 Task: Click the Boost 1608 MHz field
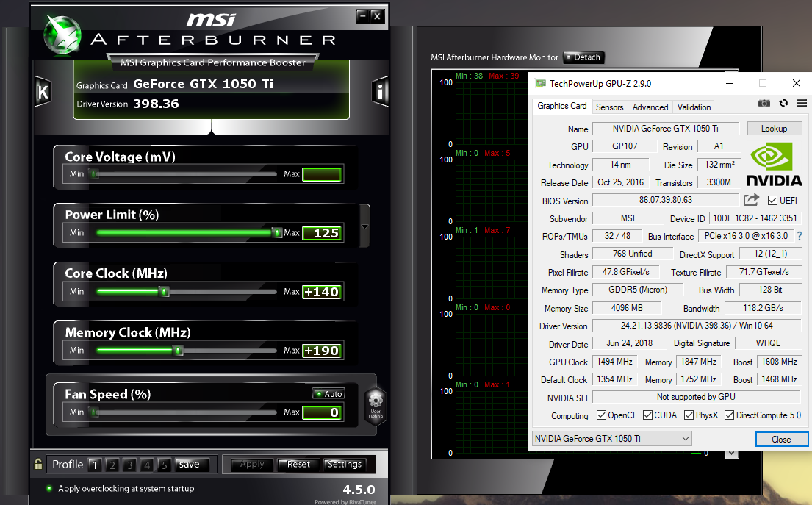(x=779, y=362)
